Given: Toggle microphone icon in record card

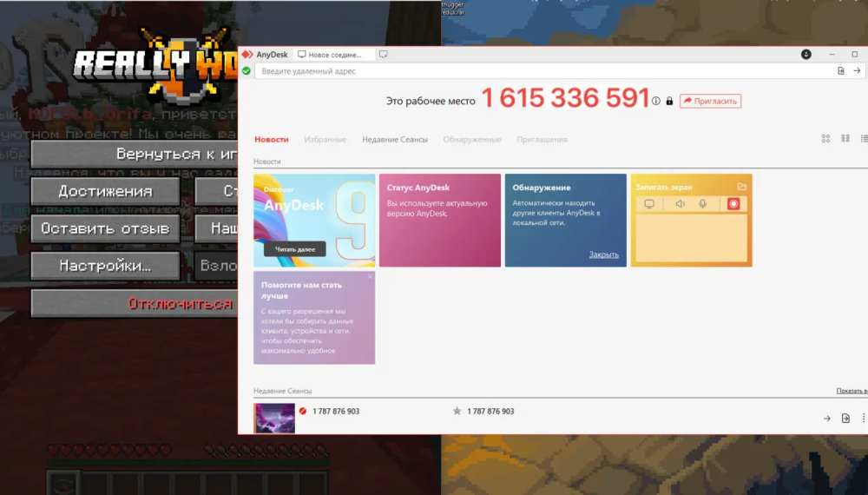Looking at the screenshot, I should point(702,204).
